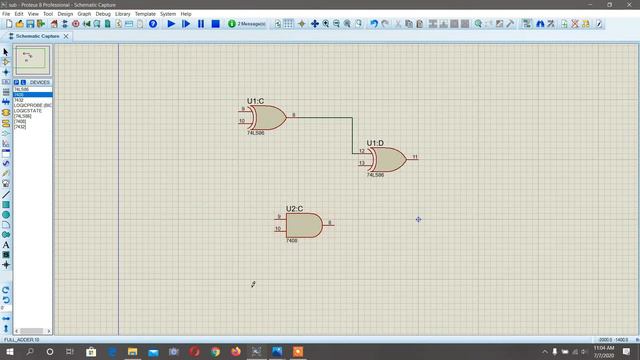Click the overview window thumbnail
640x360 pixels.
(x=32, y=60)
